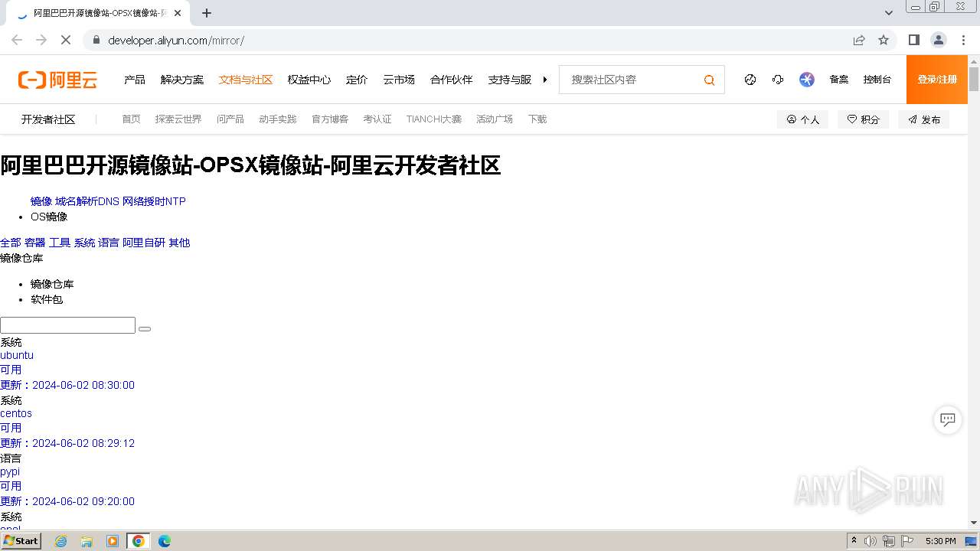Open the centos mirror link
The width and height of the screenshot is (980, 551).
point(16,413)
